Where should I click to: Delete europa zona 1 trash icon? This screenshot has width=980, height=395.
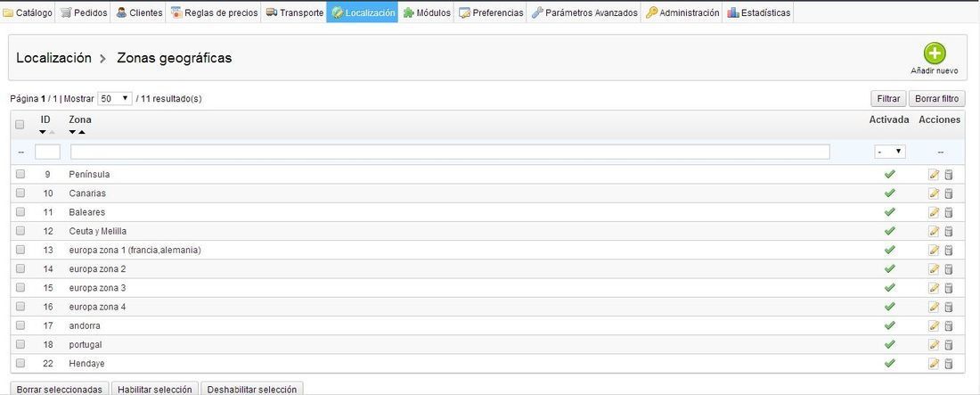[949, 251]
